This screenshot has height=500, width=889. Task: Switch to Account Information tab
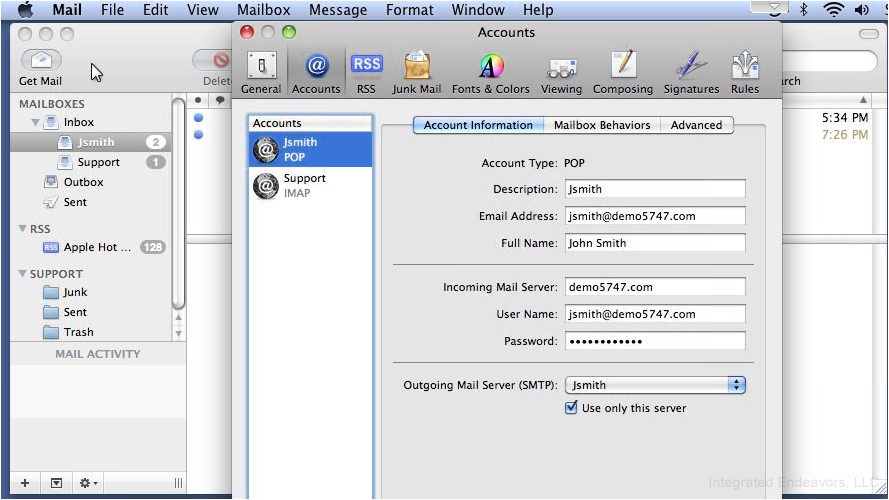478,125
